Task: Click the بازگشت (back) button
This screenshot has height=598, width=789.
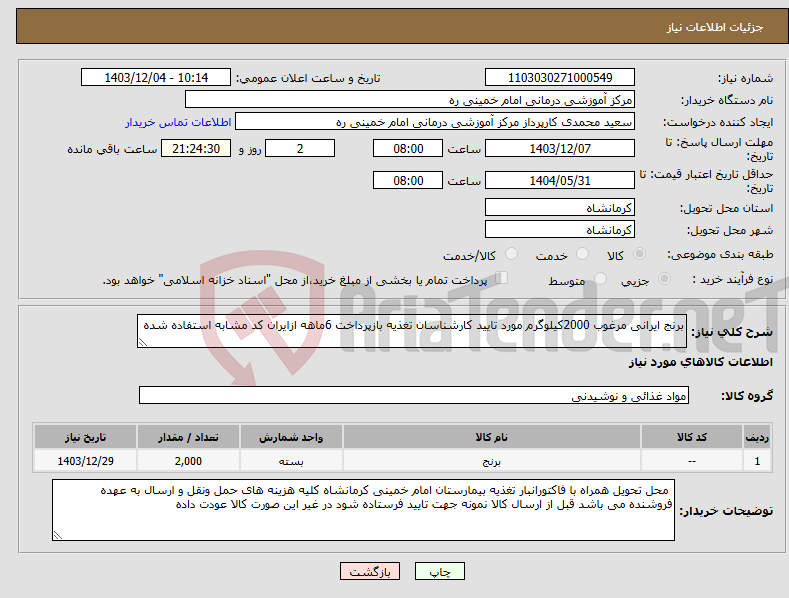Action: (370, 572)
